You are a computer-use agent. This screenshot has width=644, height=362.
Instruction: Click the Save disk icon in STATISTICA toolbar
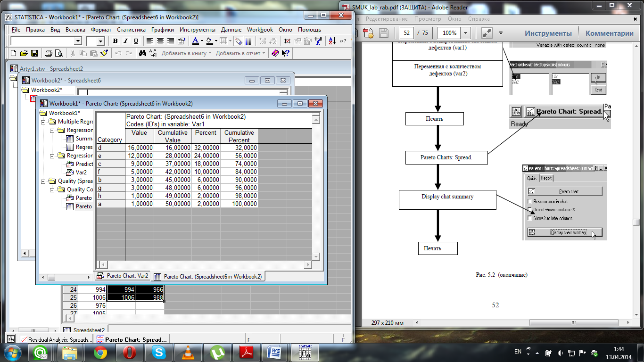[35, 53]
